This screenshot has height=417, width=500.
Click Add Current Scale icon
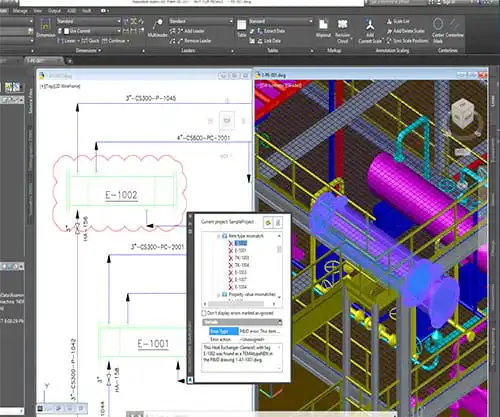click(370, 31)
